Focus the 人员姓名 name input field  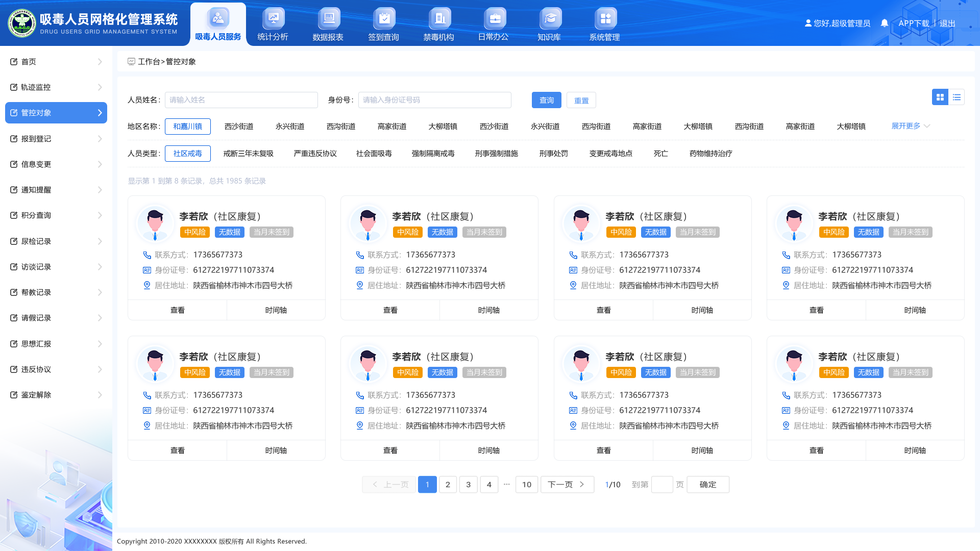coord(241,100)
